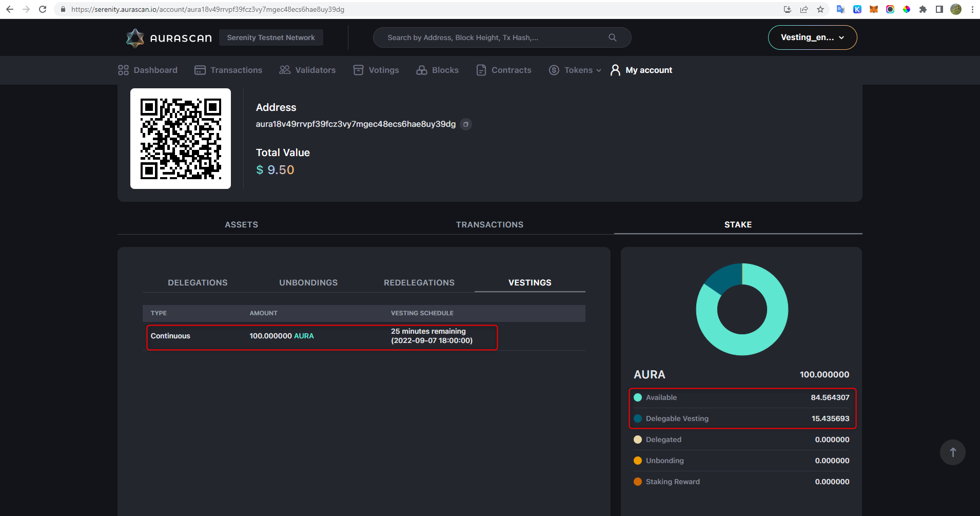The width and height of the screenshot is (980, 516).
Task: Switch to the DELEGATIONS tab
Action: [x=198, y=282]
